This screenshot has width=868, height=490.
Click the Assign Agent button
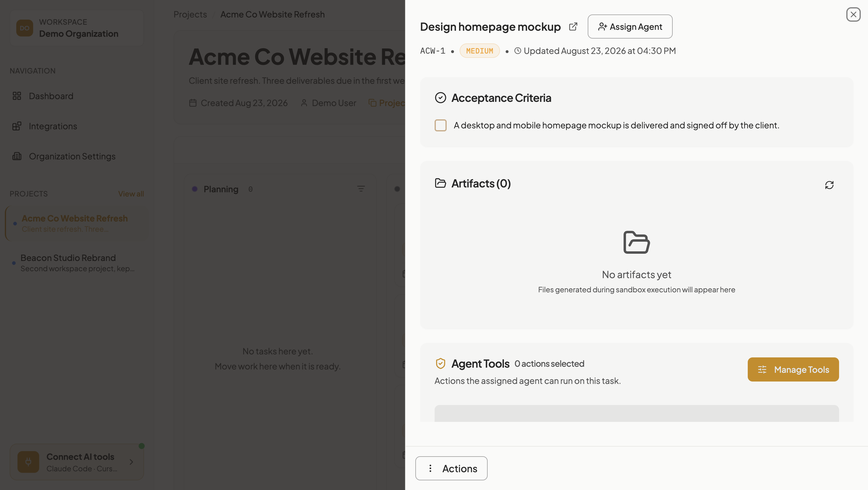click(630, 27)
